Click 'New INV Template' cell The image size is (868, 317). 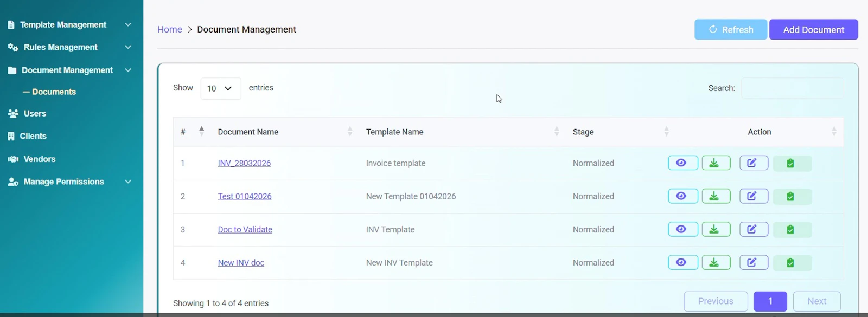pos(399,262)
